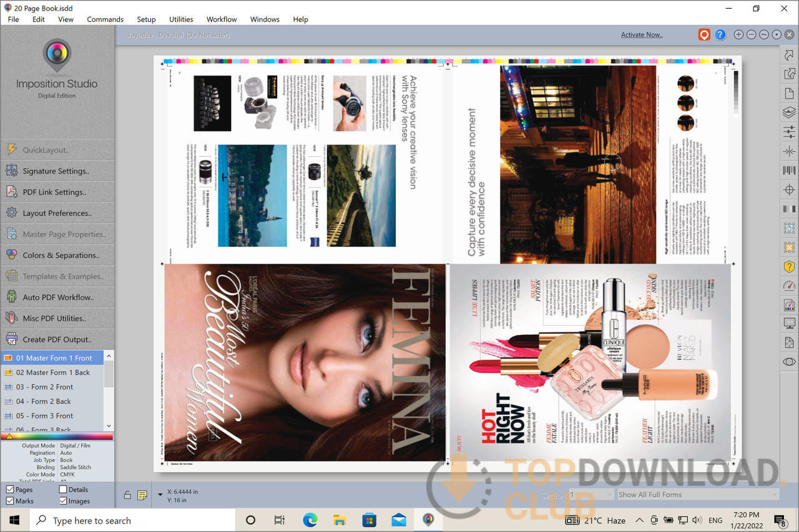Click the yellow dashed X-box icon
This screenshot has height=532, width=799.
click(x=789, y=248)
